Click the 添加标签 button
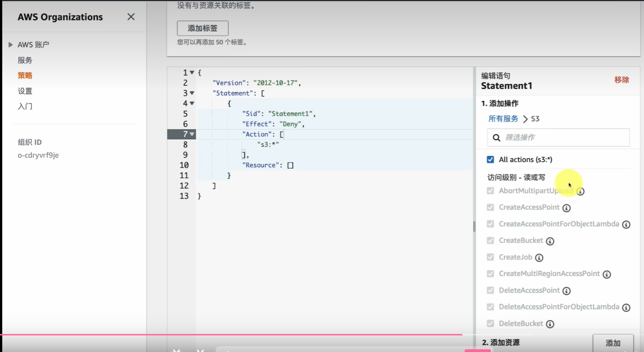This screenshot has height=352, width=644. 203,28
